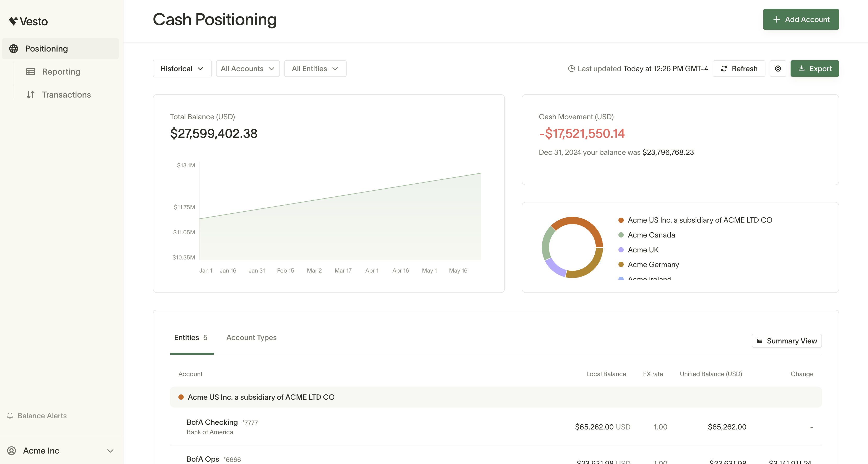Click the Account column header
The image size is (868, 464).
[x=190, y=374]
